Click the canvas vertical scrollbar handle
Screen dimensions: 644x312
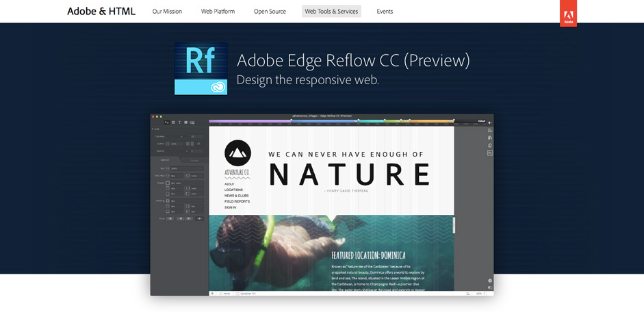[454, 225]
